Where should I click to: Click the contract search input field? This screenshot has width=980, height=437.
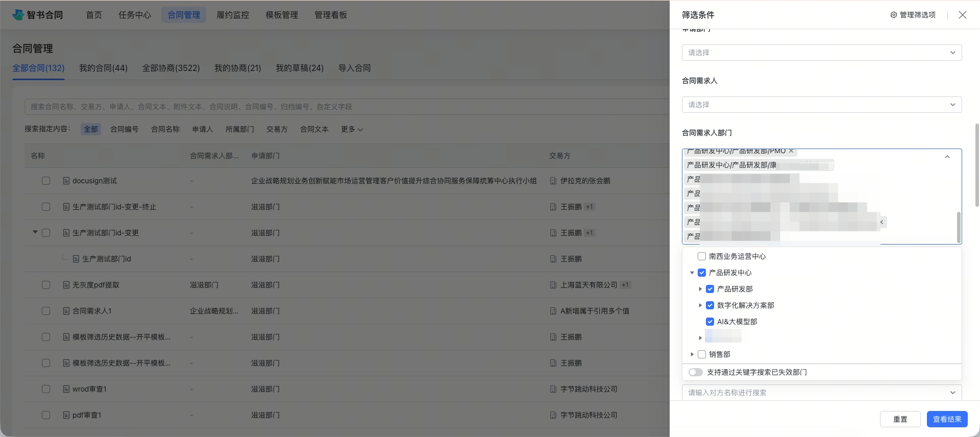[x=347, y=107]
